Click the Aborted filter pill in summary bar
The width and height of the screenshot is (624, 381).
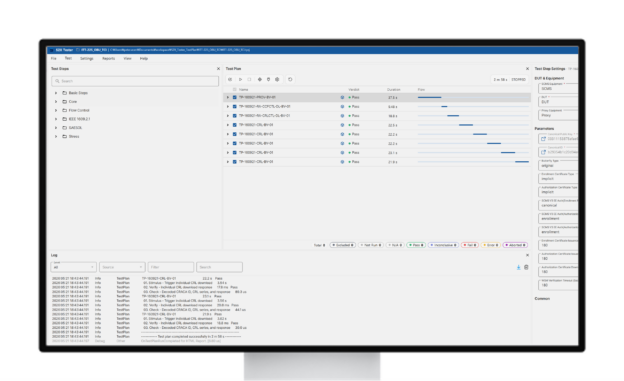pos(515,245)
